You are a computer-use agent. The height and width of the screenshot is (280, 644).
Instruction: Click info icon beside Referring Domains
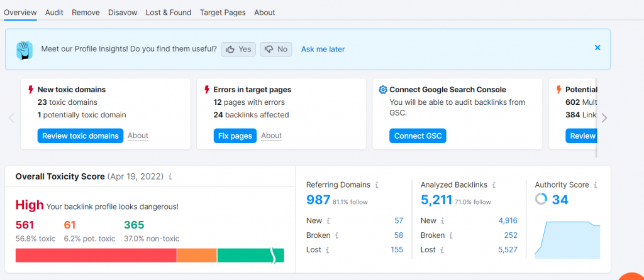tap(377, 185)
